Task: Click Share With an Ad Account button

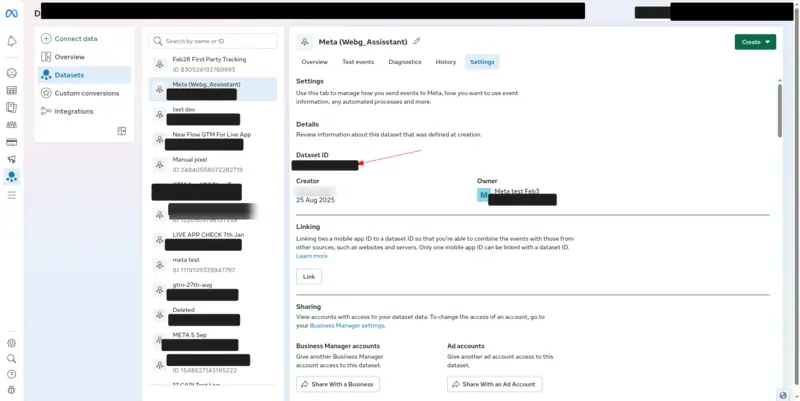Action: [x=494, y=384]
